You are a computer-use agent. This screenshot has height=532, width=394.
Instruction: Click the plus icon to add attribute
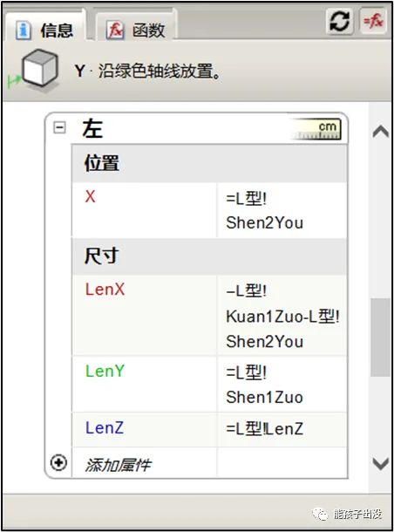click(x=58, y=463)
